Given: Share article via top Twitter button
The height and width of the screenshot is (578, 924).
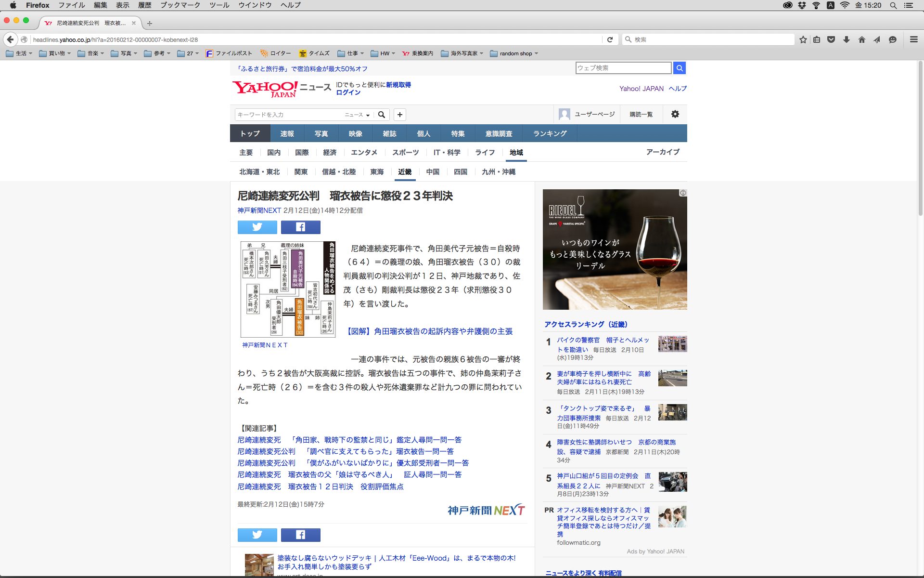Looking at the screenshot, I should (257, 227).
